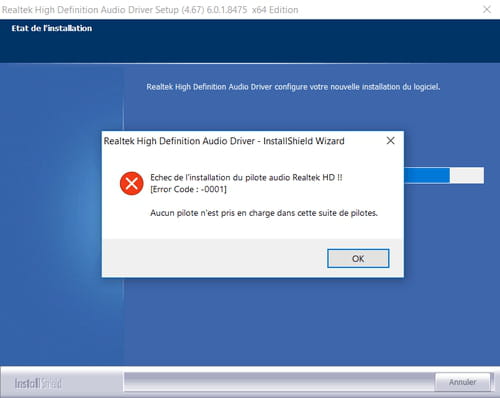Image resolution: width=500 pixels, height=398 pixels.
Task: Click the InstallShield logo
Action: point(38,383)
